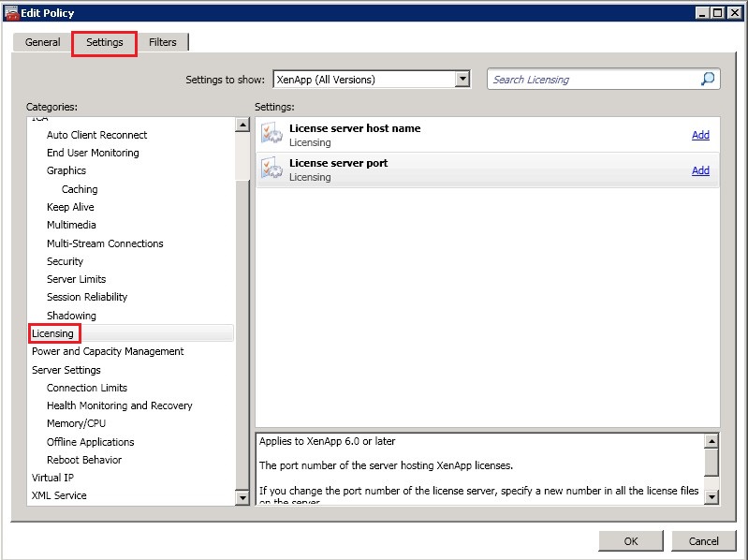Open the Settings to show dropdown
The height and width of the screenshot is (560, 748).
462,80
